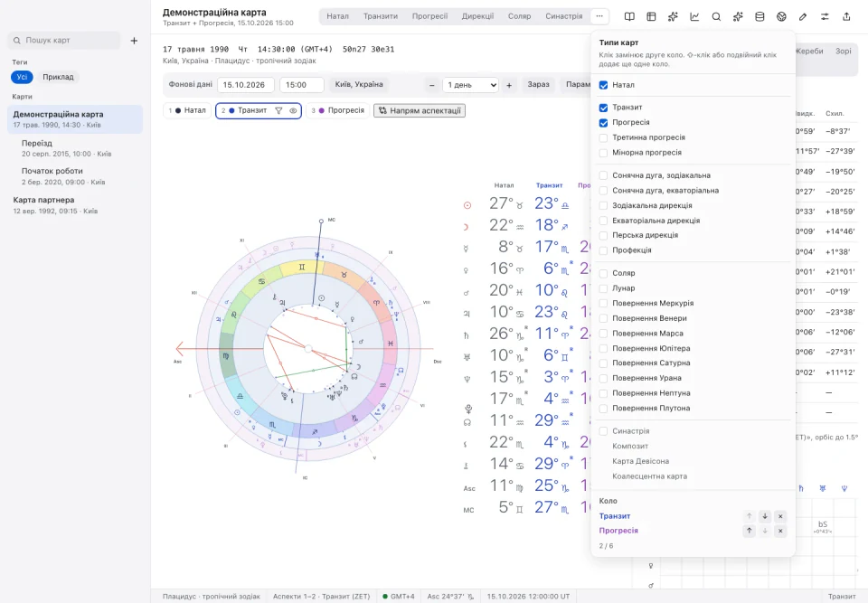Open the Карта партнера chart in sidebar

[75, 205]
